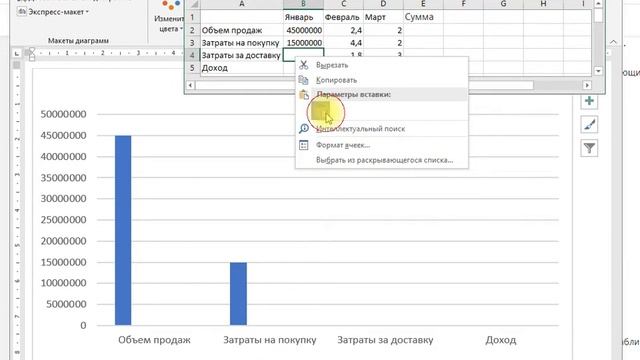640x360 pixels.
Task: Click cell with value 4,4
Action: pos(343,43)
